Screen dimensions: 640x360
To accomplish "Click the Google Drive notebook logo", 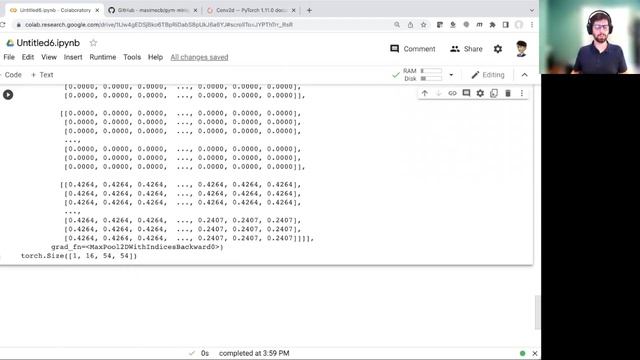I will [x=10, y=43].
